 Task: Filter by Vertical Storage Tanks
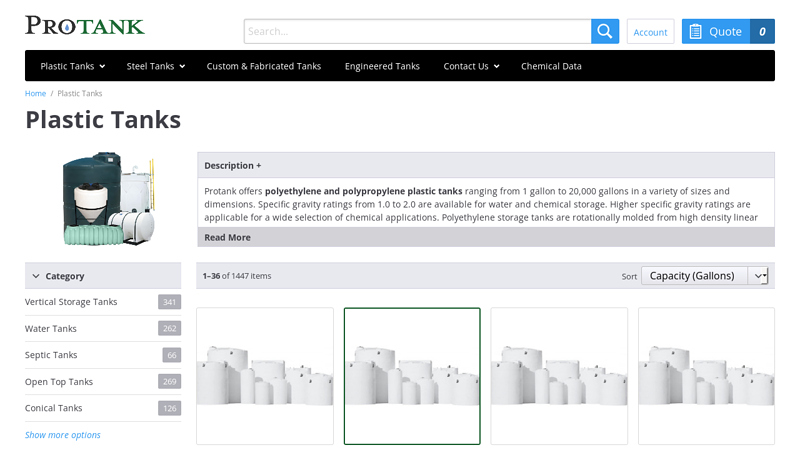pyautogui.click(x=71, y=302)
